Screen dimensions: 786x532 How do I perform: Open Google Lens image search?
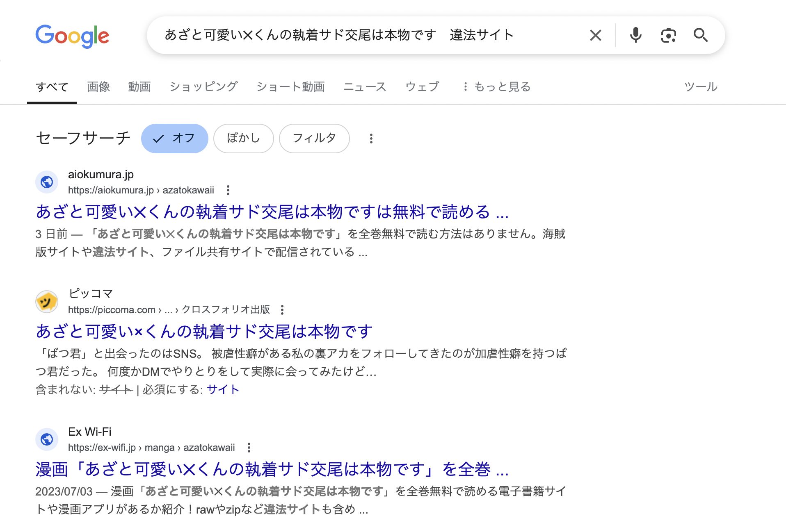point(668,35)
